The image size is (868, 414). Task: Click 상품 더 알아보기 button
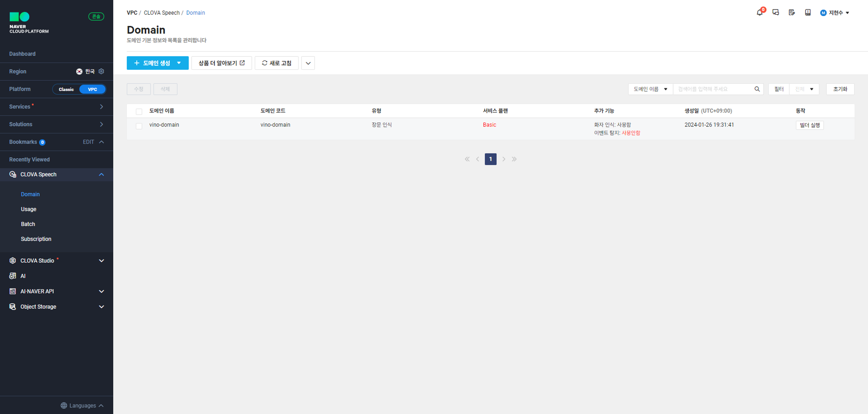coord(222,63)
